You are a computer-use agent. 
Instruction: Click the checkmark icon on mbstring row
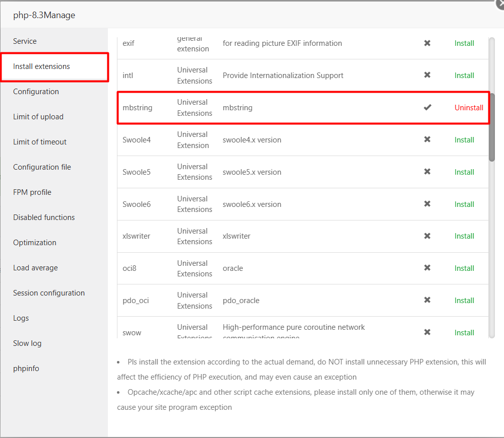(427, 107)
